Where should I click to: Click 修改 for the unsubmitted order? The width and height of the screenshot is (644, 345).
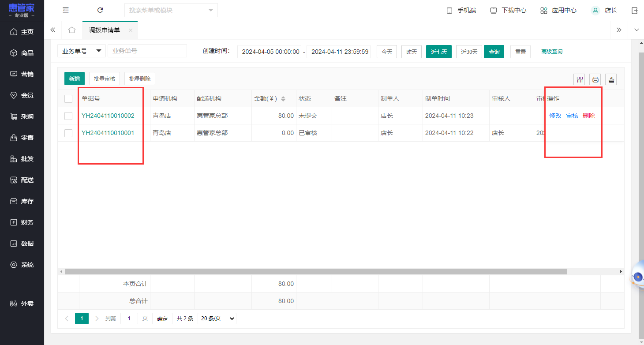[x=555, y=116]
